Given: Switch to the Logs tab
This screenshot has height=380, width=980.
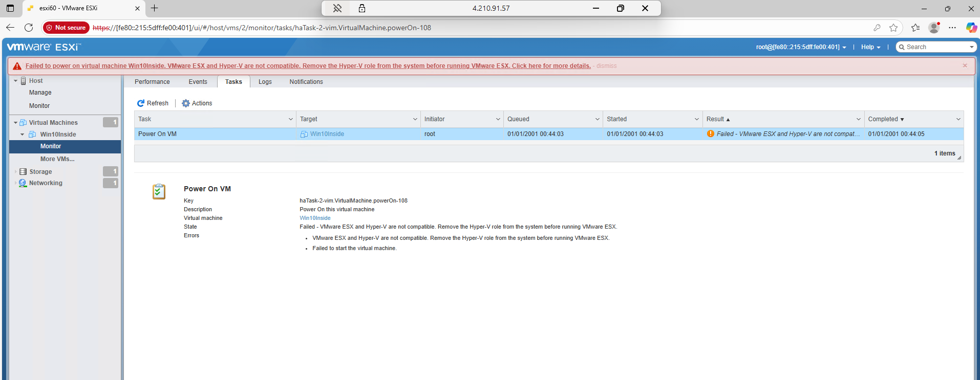Looking at the screenshot, I should pos(265,82).
